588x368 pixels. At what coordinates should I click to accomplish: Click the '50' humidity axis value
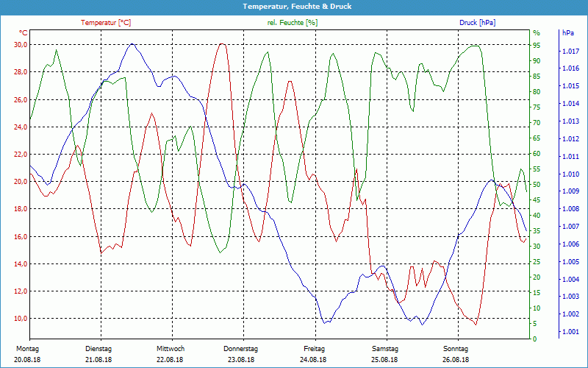click(x=537, y=185)
